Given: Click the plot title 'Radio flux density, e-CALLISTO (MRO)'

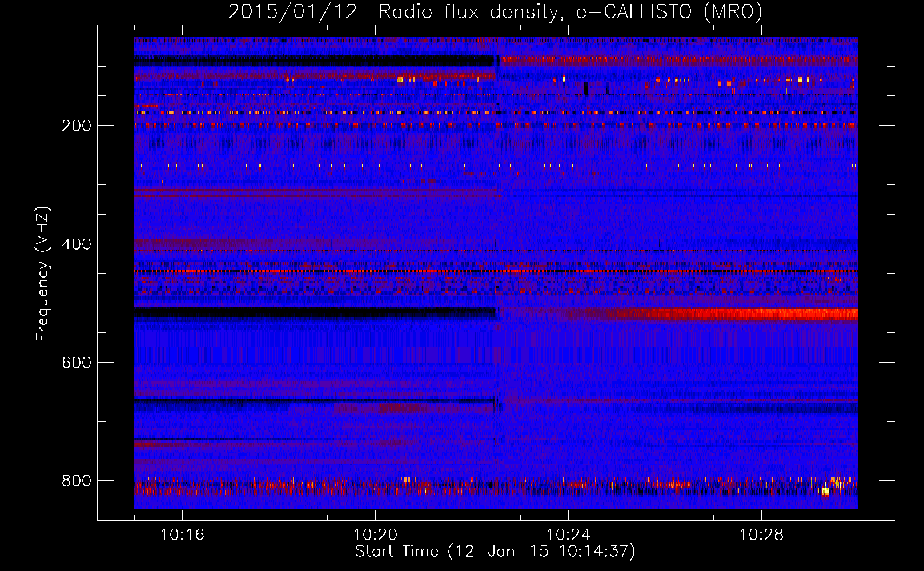Looking at the screenshot, I should (x=571, y=11).
